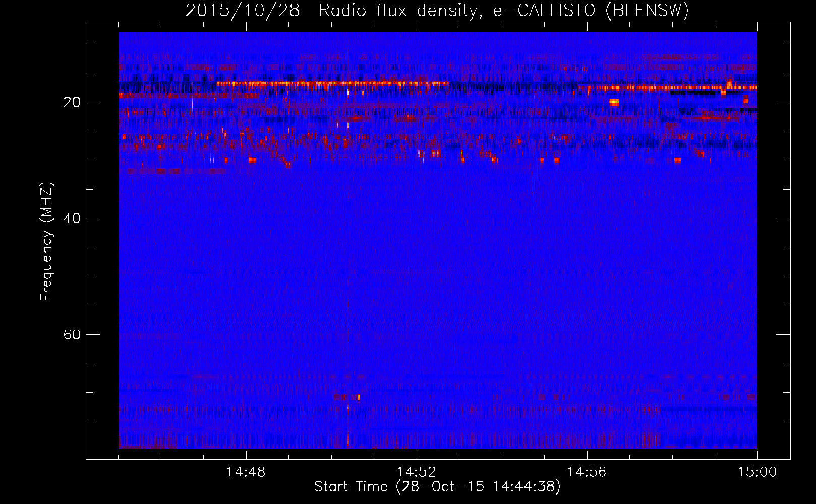
Task: Click the 'Frequency (MHZ)' axis label
Action: tap(46, 242)
